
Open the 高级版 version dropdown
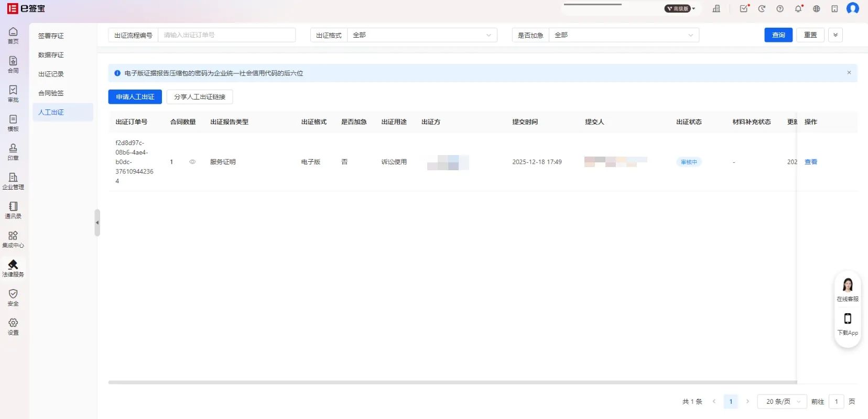click(680, 8)
